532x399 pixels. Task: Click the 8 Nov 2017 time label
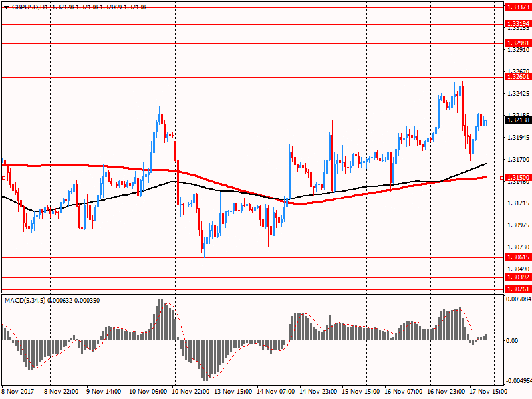click(x=18, y=392)
